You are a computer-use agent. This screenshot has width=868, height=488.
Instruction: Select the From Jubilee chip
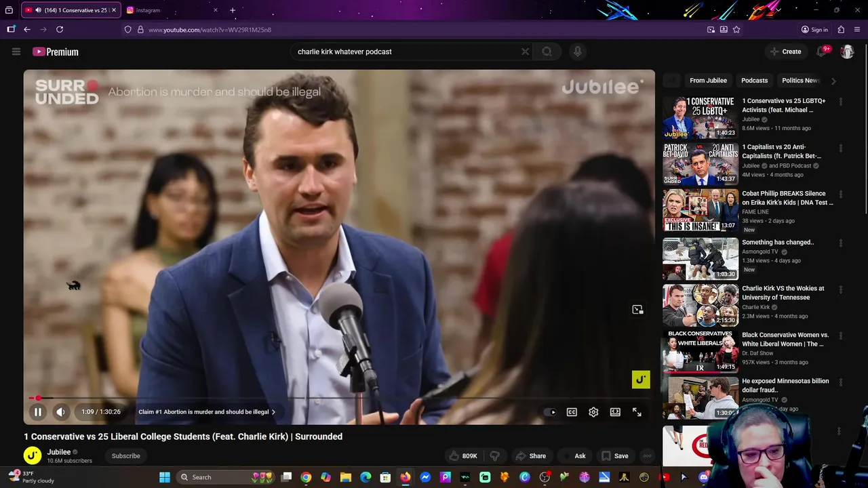coord(708,81)
